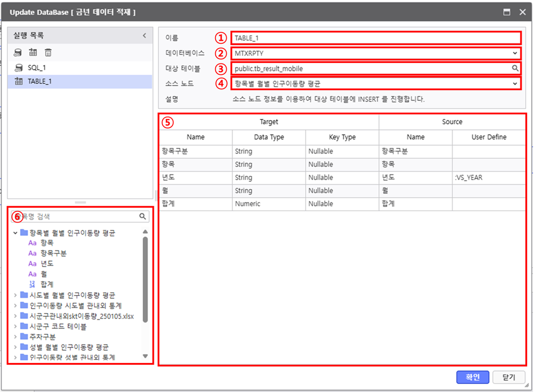Click the folder icon of 주차구분
The height and width of the screenshot is (392, 538).
point(24,337)
